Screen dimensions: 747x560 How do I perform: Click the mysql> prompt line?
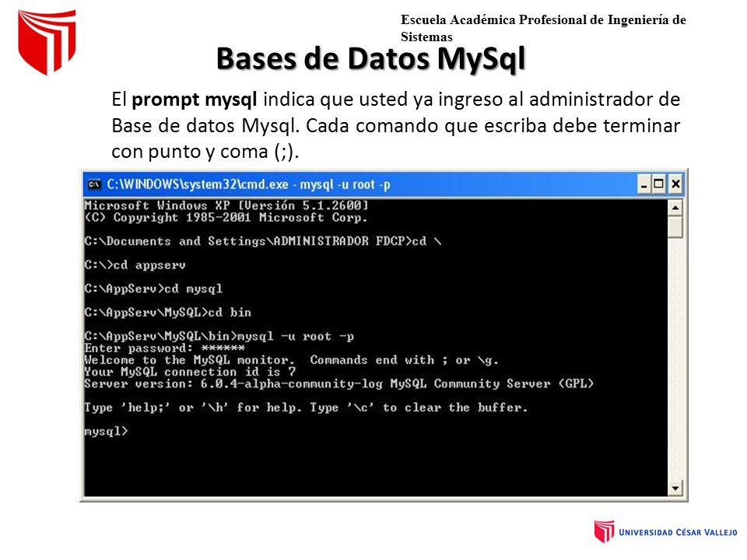pyautogui.click(x=107, y=432)
